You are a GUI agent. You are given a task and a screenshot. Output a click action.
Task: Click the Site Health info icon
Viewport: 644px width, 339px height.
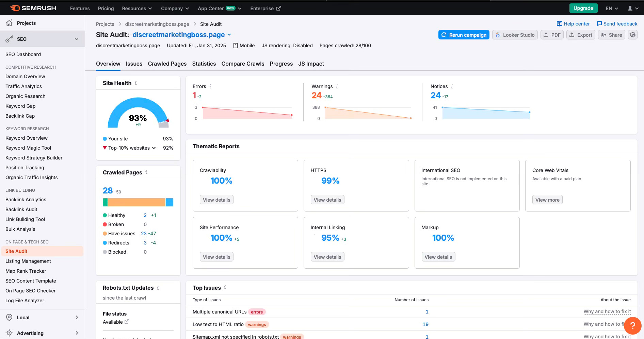(136, 83)
